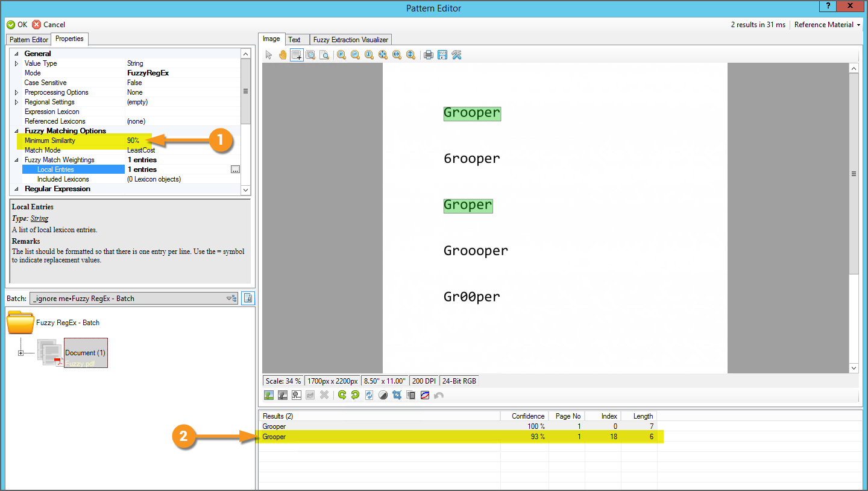Show the grayscale tree image icon
This screenshot has height=491, width=868.
pyautogui.click(x=283, y=395)
